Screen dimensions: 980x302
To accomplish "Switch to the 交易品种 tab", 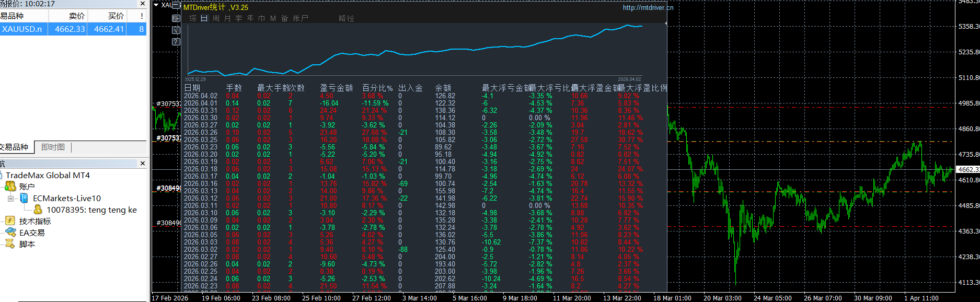I will [15, 147].
